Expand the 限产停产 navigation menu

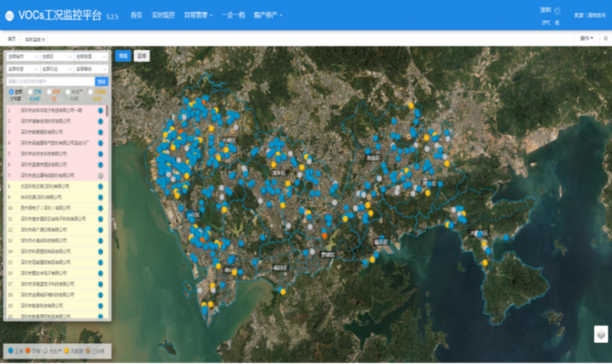pos(268,16)
